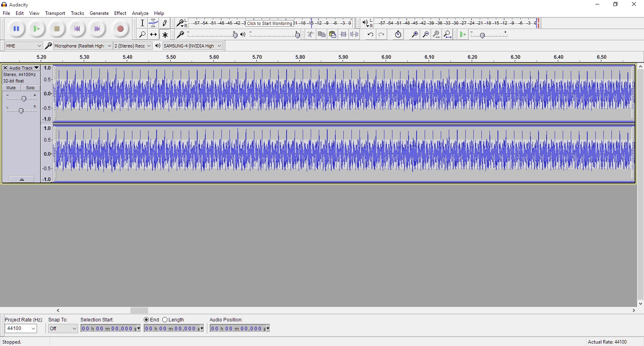Viewport: 644px width, 346px height.
Task: Open the Generate menu
Action: point(99,13)
